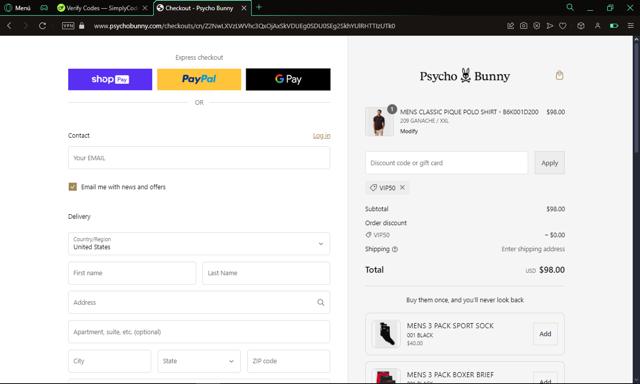Click the Address field
Image resolution: width=640 pixels, height=384 pixels.
pyautogui.click(x=199, y=302)
